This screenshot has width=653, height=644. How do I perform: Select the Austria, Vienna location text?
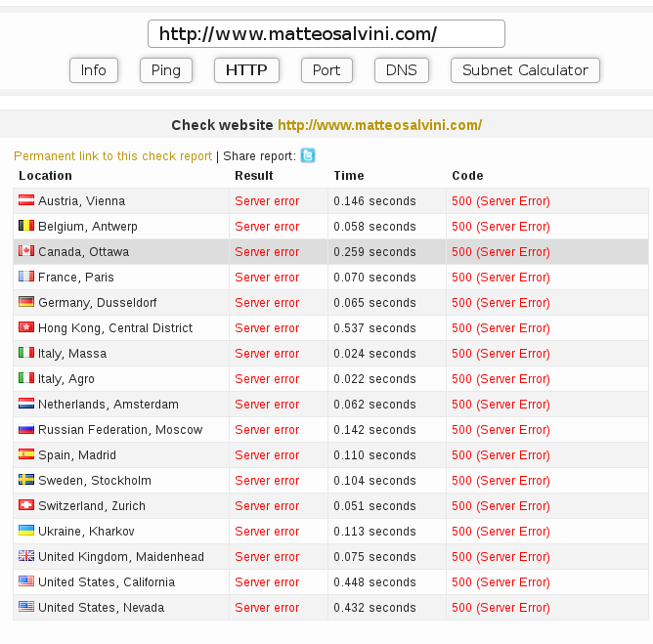(x=82, y=201)
